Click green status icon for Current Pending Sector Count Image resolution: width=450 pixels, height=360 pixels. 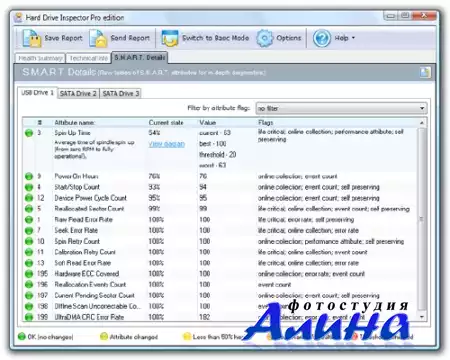(29, 295)
